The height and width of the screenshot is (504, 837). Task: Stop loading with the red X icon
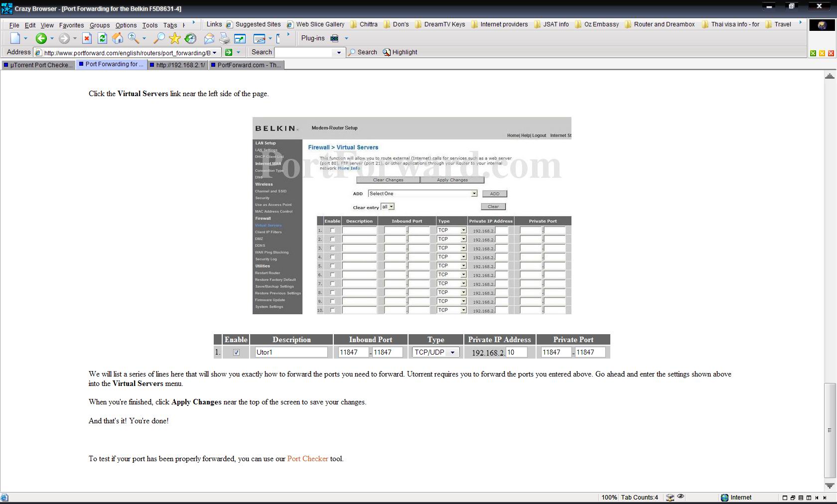point(87,38)
